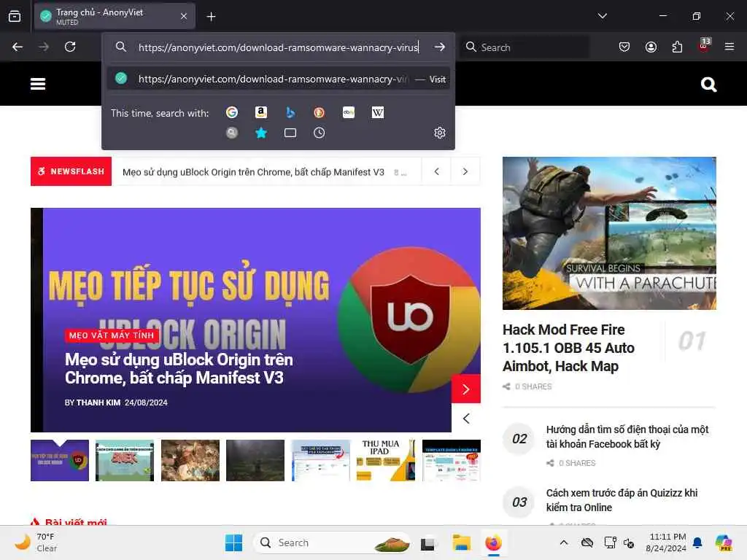Search this time with Wikipedia
Screen dimensions: 747x560
378,112
